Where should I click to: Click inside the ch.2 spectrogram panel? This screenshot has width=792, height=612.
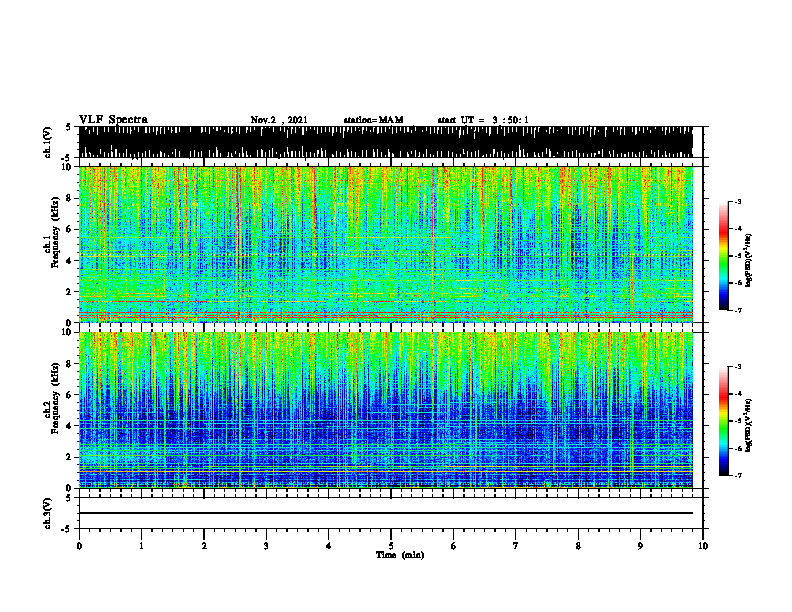click(386, 410)
